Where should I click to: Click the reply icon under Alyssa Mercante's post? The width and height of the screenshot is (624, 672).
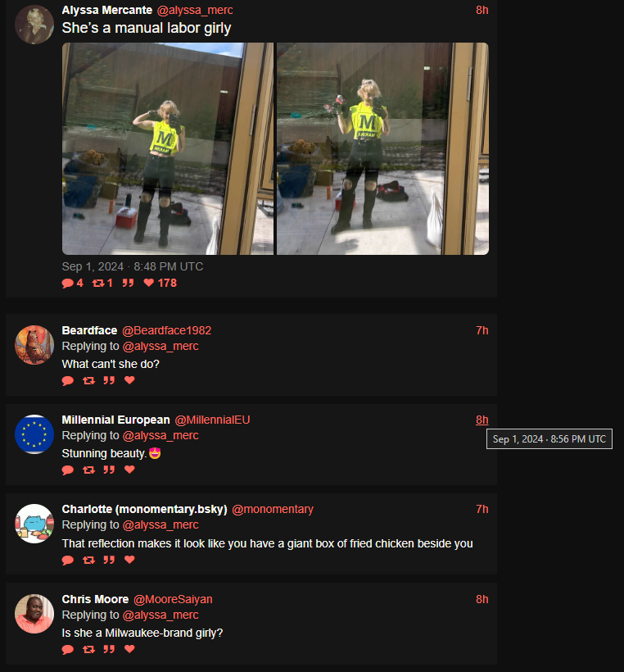[68, 284]
